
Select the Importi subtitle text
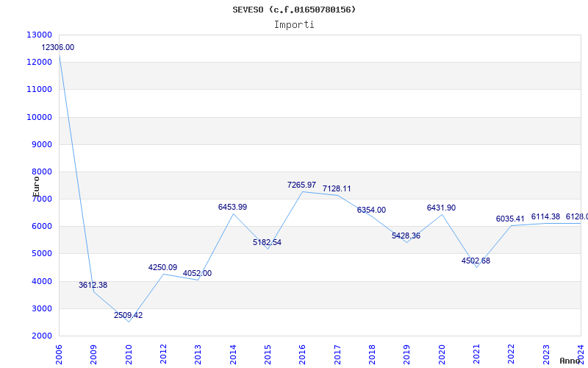click(294, 25)
